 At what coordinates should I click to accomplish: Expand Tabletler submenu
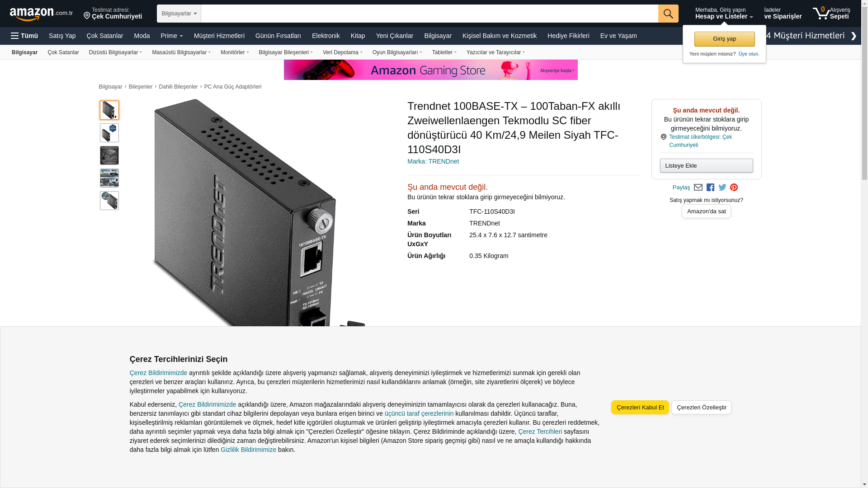444,52
